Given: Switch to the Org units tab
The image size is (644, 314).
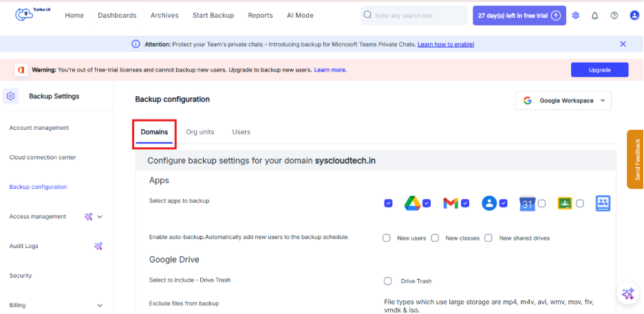Looking at the screenshot, I should pos(200,132).
